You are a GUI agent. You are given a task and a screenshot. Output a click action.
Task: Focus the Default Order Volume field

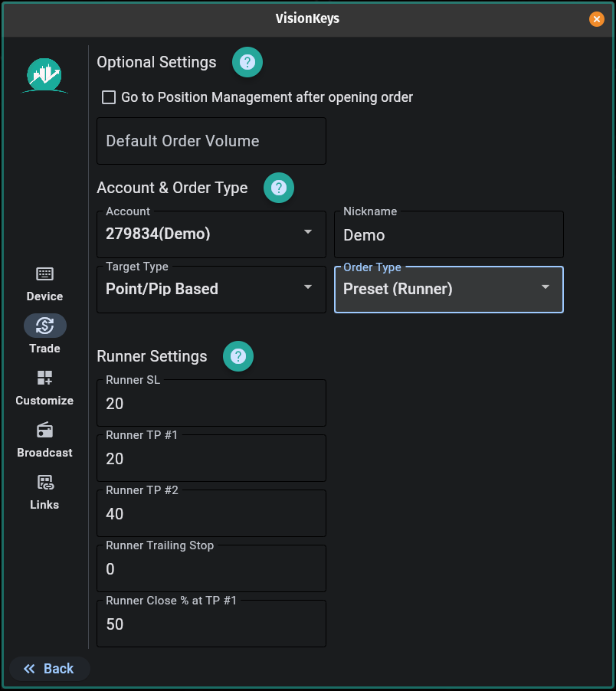[x=211, y=141]
